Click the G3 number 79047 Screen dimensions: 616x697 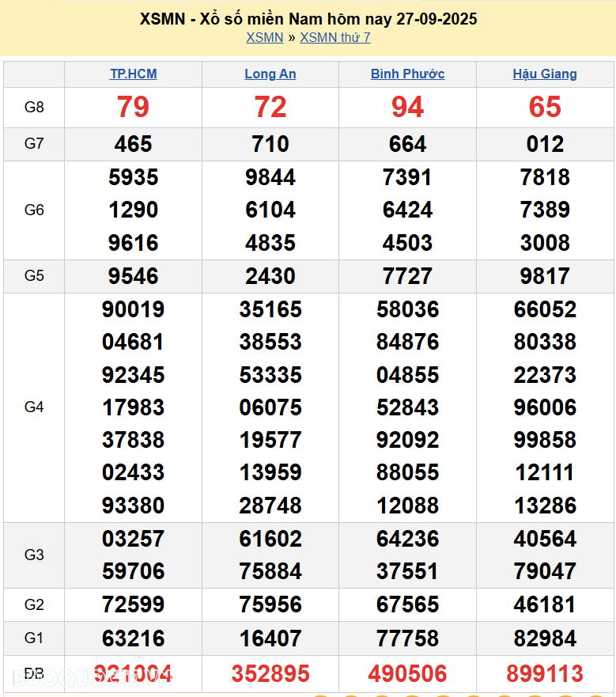pos(545,571)
